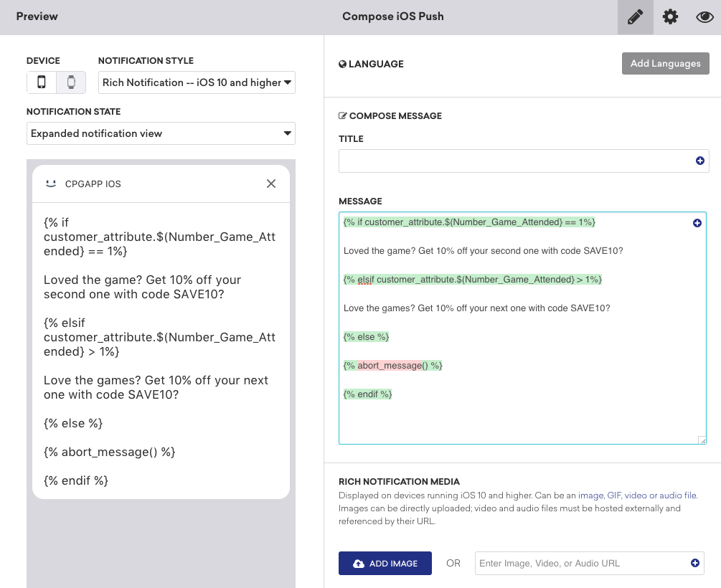Click '{% abort_message() %}' in the preview panel
721x588 pixels.
pos(110,452)
